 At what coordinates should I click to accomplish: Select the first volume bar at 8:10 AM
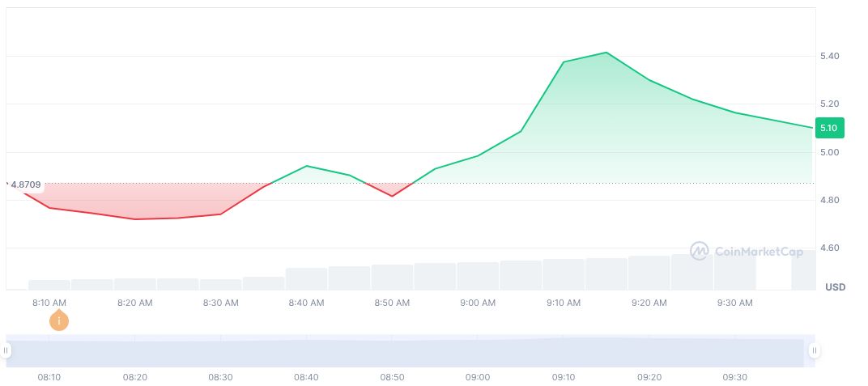pos(49,284)
